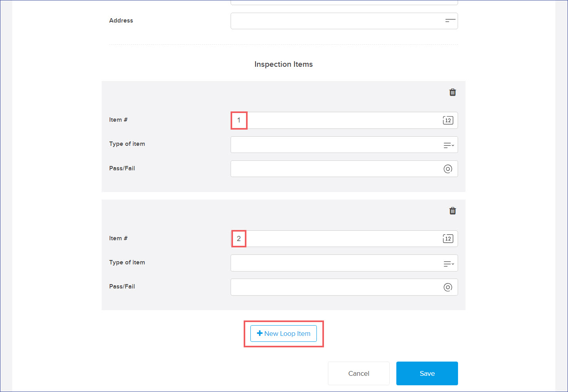Open the second Type of item dropdown
The width and height of the screenshot is (568, 392).
336,263
